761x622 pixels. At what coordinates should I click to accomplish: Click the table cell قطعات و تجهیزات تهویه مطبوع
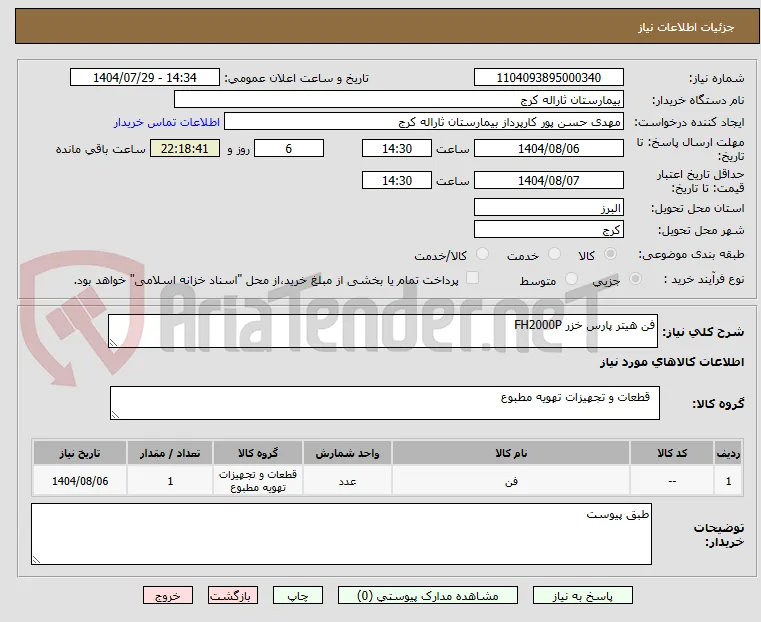258,481
